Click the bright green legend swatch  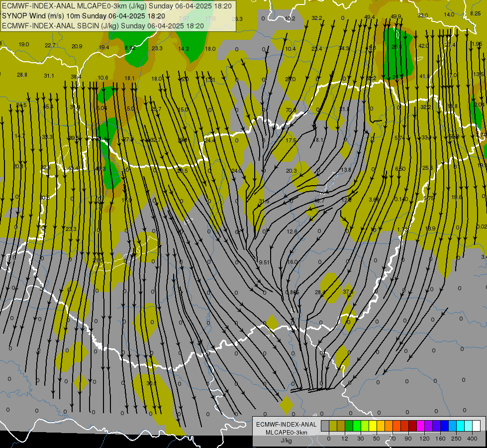(357, 426)
